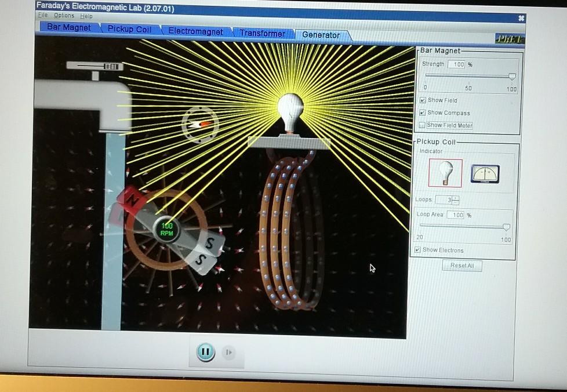This screenshot has width=567, height=392.
Task: Click the RPM display on the turbine
Action: coord(167,229)
